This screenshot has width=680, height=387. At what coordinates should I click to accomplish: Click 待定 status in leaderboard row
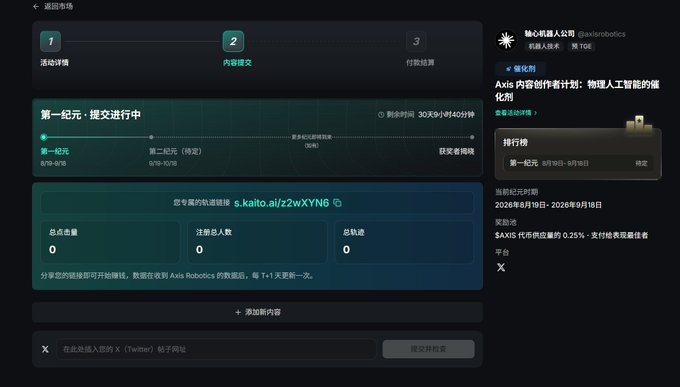[641, 163]
